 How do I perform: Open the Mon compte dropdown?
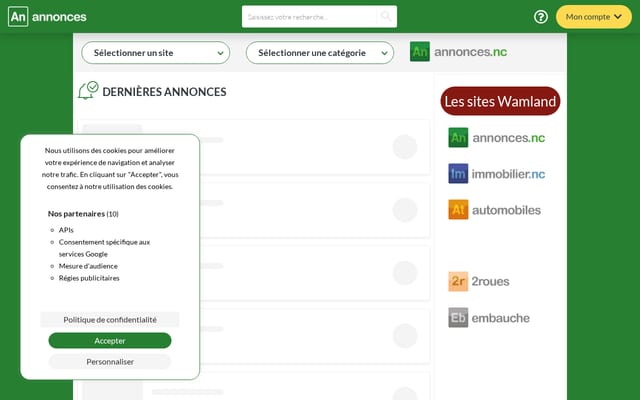point(593,17)
